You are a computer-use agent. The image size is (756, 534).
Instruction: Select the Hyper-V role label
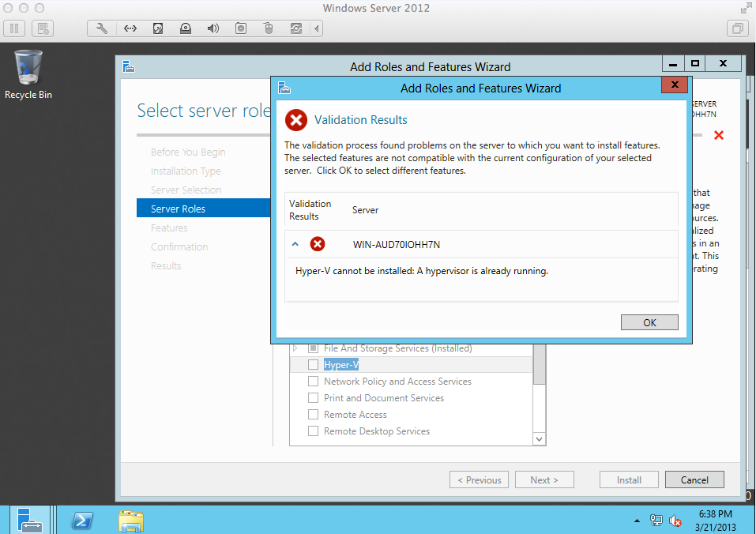(341, 365)
